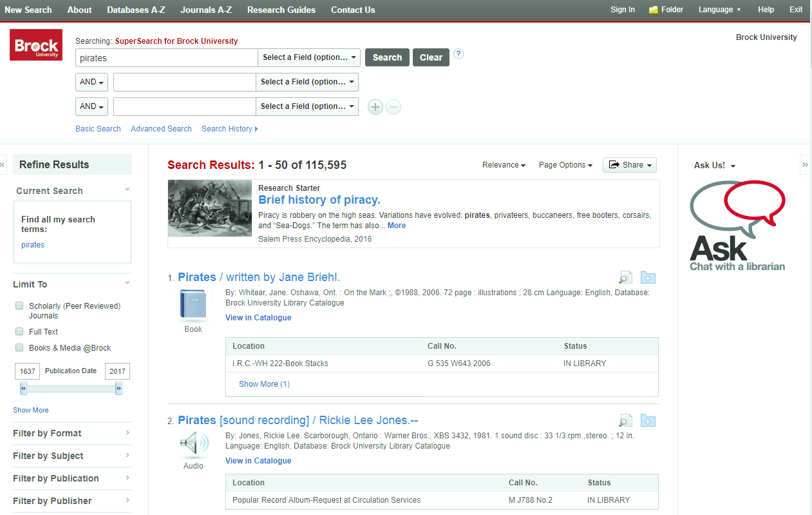
Task: Check Scholarly (Peer Reviewed) Journals limiter
Action: click(19, 306)
